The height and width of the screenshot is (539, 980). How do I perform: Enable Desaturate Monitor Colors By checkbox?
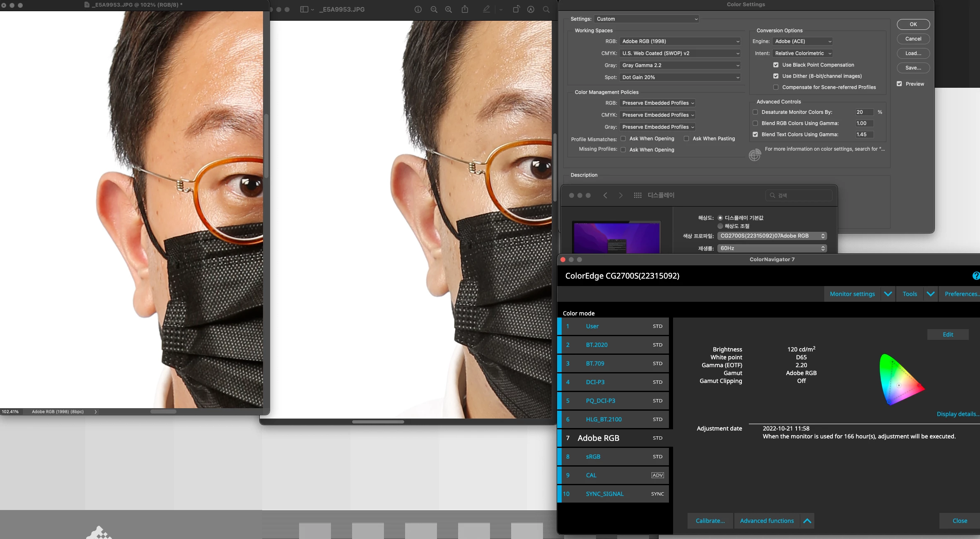coord(755,112)
